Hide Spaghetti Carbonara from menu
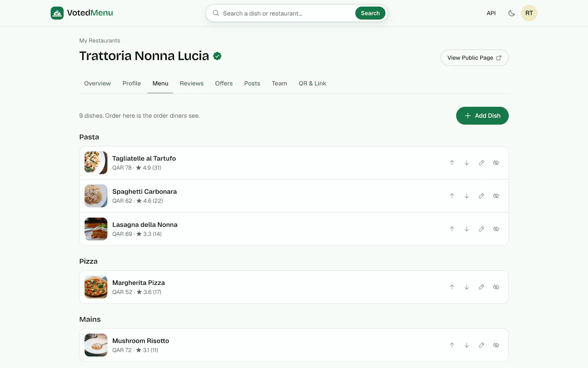This screenshot has height=368, width=588. tap(496, 196)
